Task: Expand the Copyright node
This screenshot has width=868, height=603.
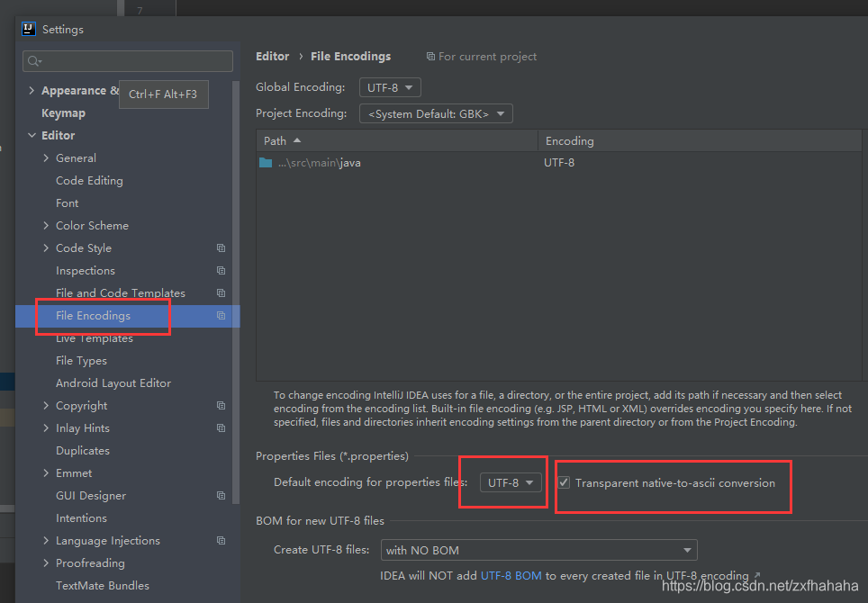Action: click(46, 406)
